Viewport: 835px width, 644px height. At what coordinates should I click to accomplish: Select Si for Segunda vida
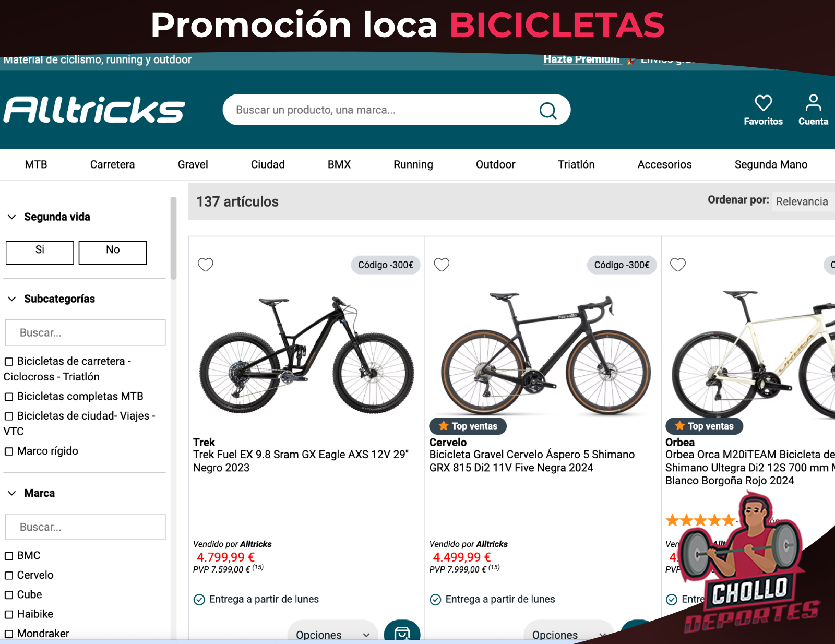[x=40, y=253]
